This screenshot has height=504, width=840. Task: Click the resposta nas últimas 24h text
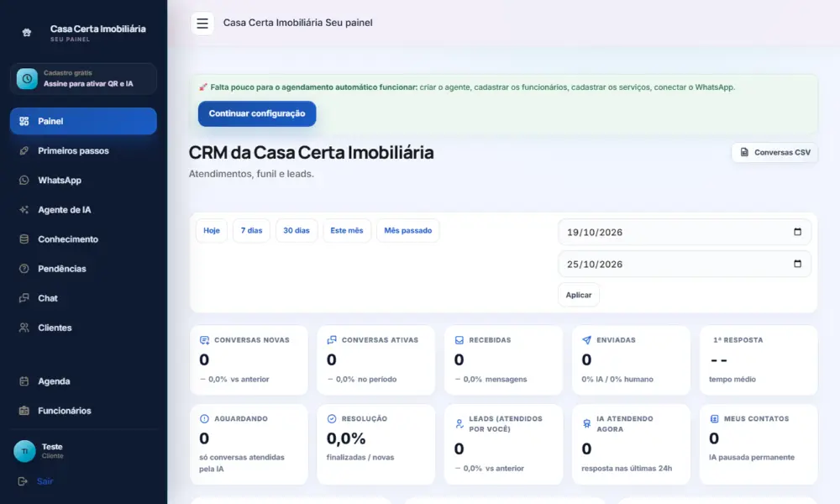pos(627,468)
